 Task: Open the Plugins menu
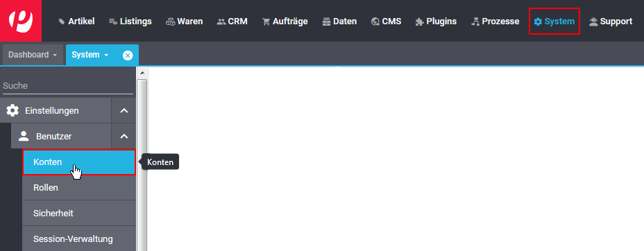tap(436, 21)
